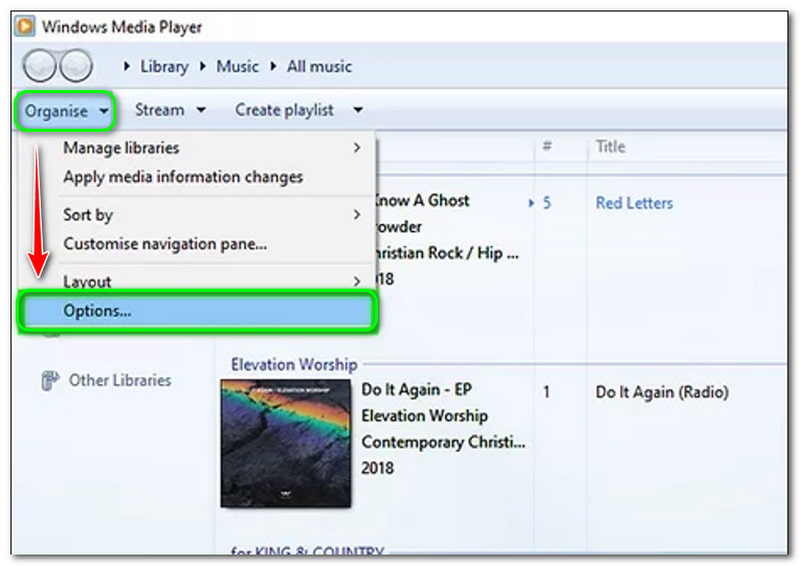Click the 2018 year under Elevation Worship
This screenshot has width=800, height=566.
[x=377, y=468]
